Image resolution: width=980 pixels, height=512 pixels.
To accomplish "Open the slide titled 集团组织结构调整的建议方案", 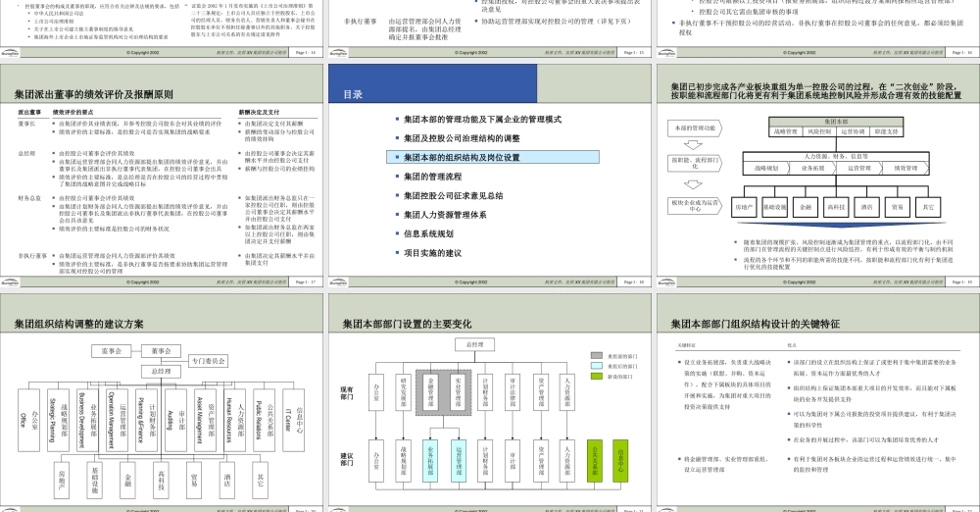I will click(162, 403).
